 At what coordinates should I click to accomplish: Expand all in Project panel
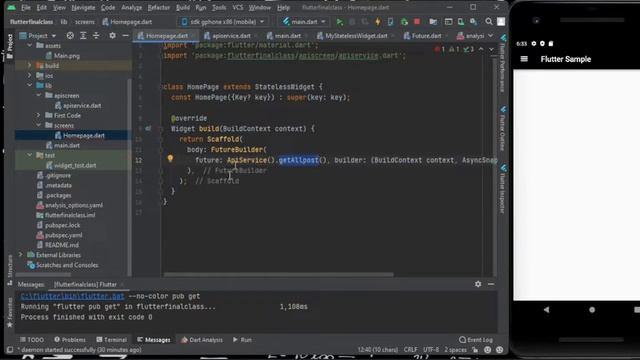pos(83,36)
